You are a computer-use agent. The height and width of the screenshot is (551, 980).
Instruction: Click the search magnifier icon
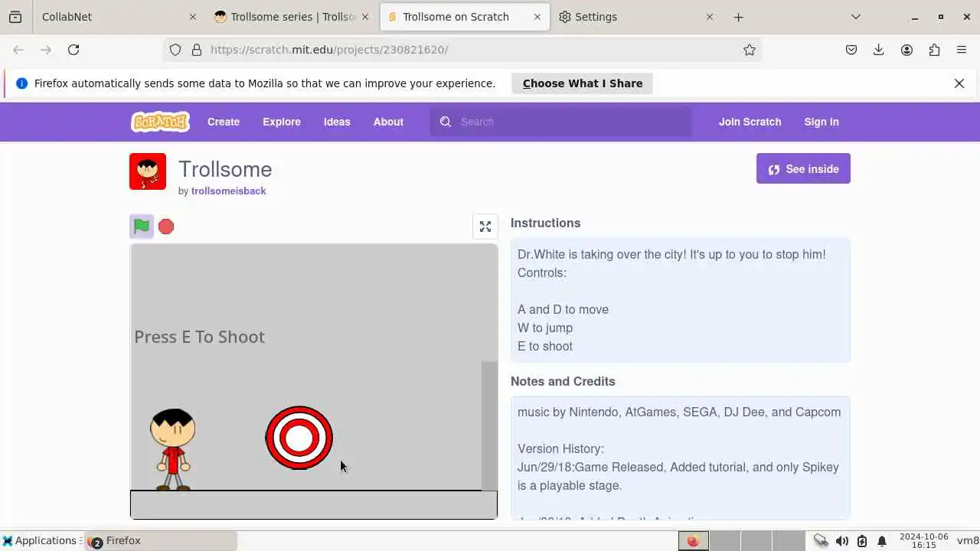(446, 122)
